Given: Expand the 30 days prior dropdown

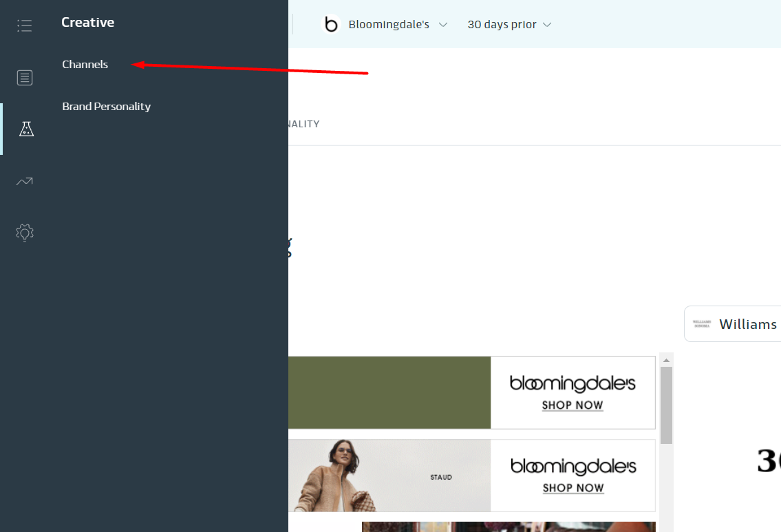Looking at the screenshot, I should pos(509,24).
